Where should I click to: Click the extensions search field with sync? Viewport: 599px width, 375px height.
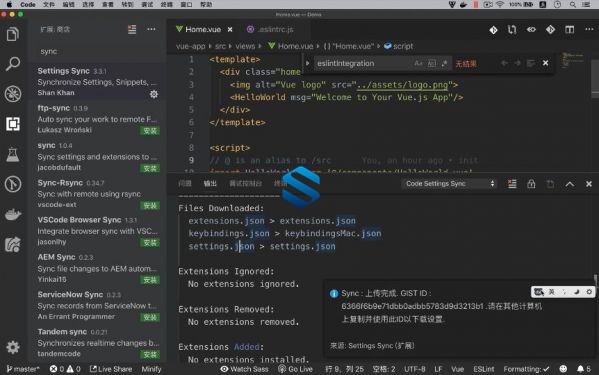pos(97,51)
